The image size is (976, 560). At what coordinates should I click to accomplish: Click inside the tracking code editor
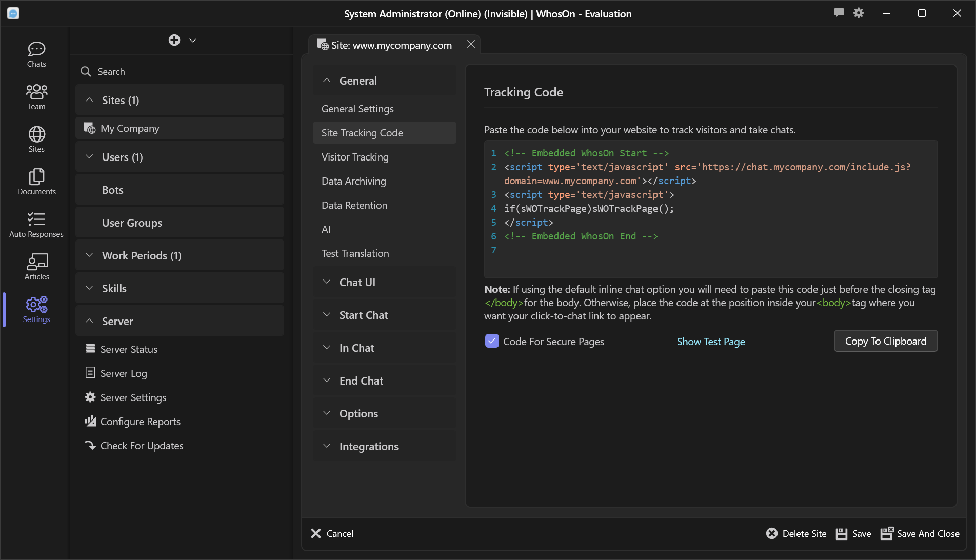click(x=711, y=209)
